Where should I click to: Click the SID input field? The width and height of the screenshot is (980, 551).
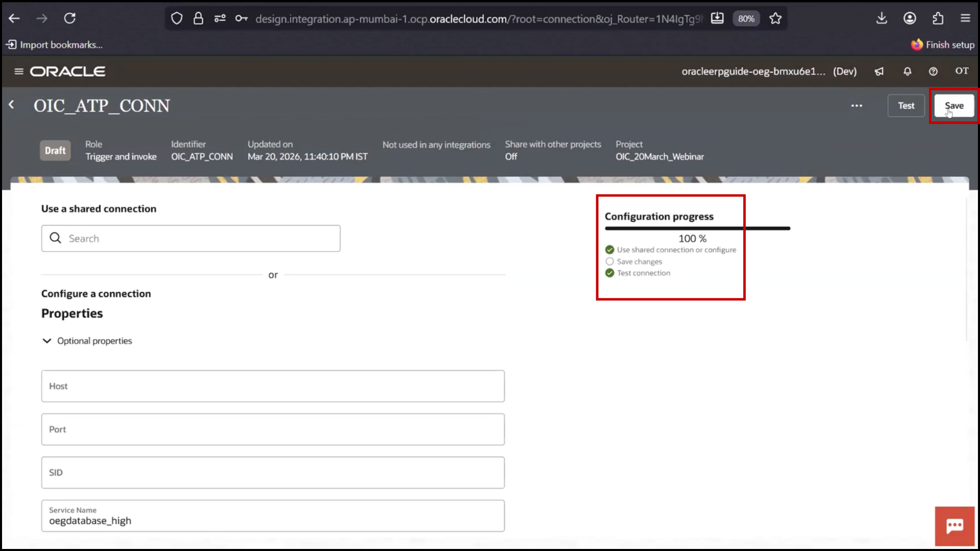coord(273,472)
